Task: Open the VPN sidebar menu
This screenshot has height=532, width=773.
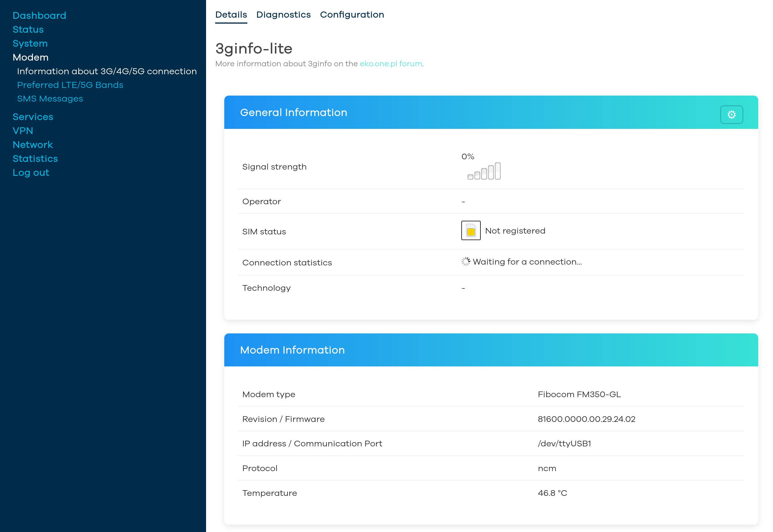Action: point(23,131)
